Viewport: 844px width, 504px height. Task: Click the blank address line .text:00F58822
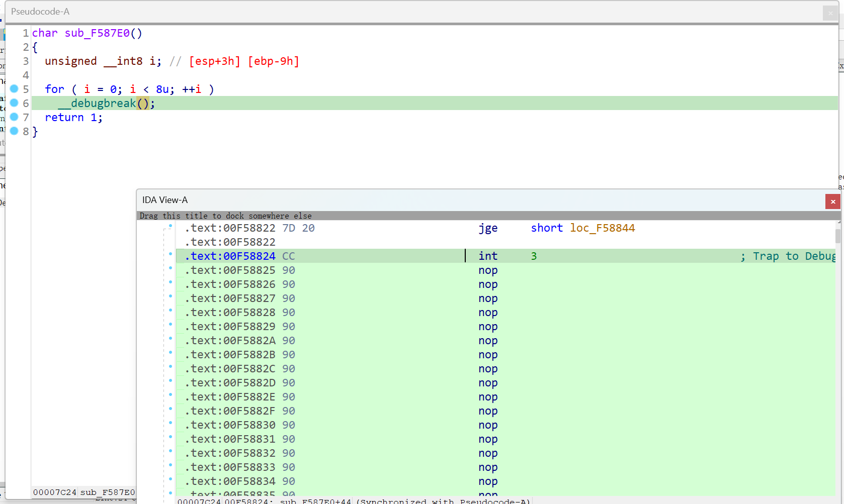(230, 242)
